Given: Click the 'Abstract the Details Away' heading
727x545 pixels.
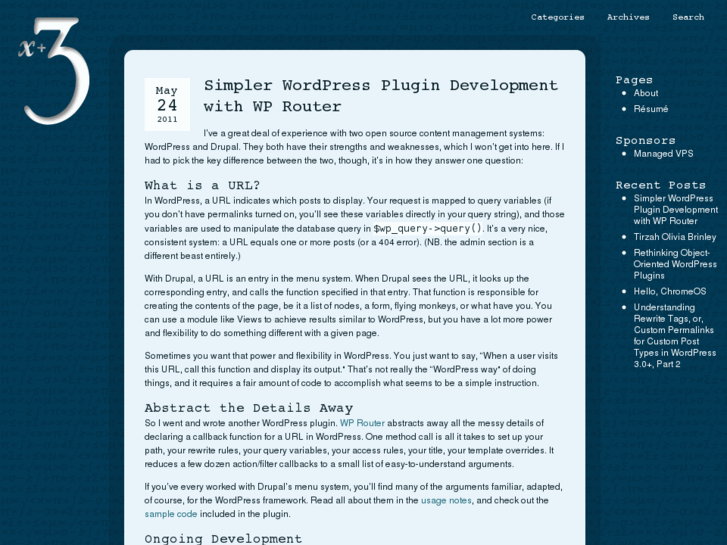Looking at the screenshot, I should point(249,408).
